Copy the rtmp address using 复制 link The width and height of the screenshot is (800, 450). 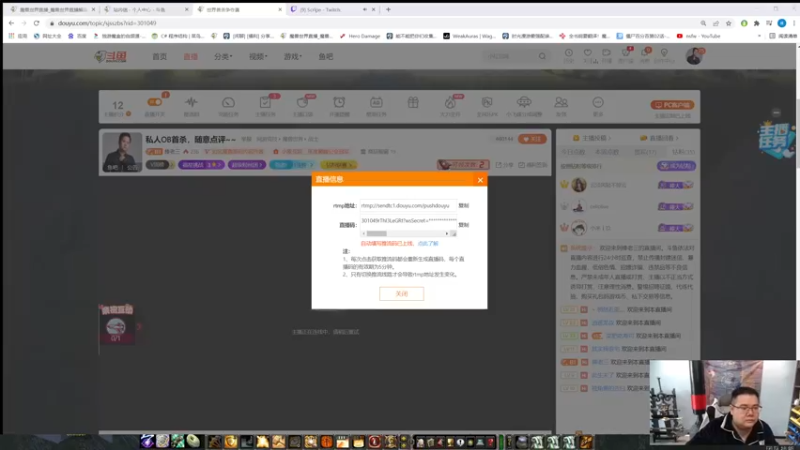coord(463,206)
